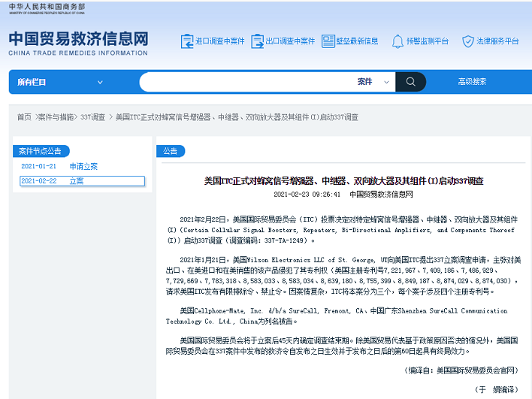Open 出口调查中案件 link
The image size is (532, 399).
point(290,41)
